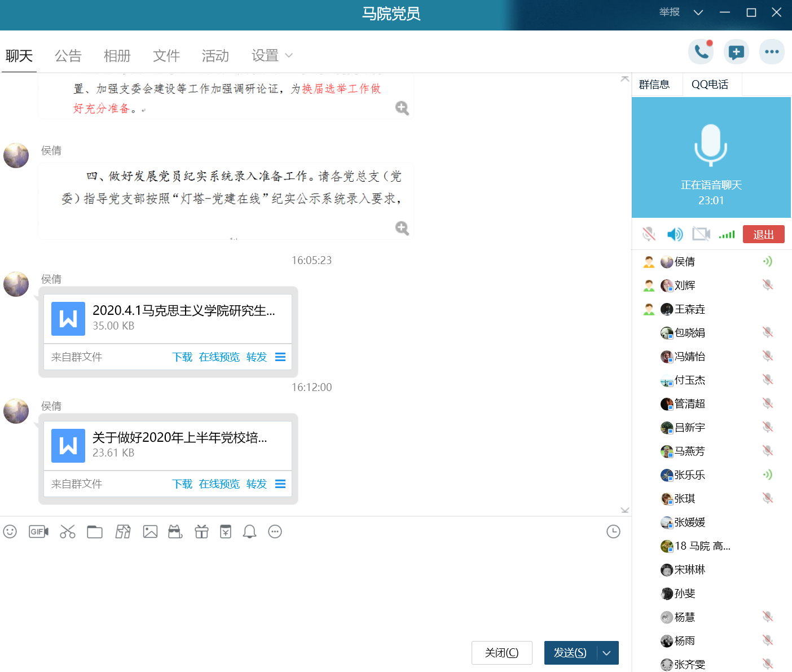The image size is (792, 672).
Task: Select member 张乐乐 in voice list
Action: pos(689,475)
